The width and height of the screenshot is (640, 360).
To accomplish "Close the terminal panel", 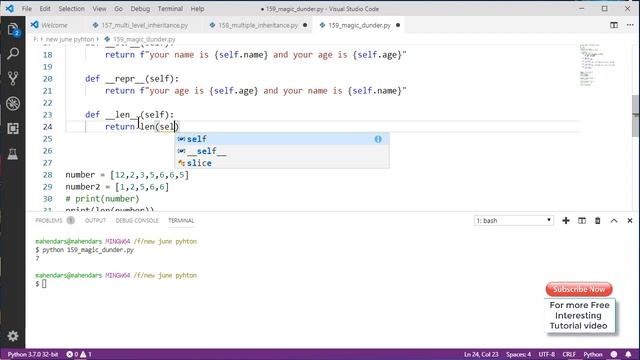I will tap(630, 220).
